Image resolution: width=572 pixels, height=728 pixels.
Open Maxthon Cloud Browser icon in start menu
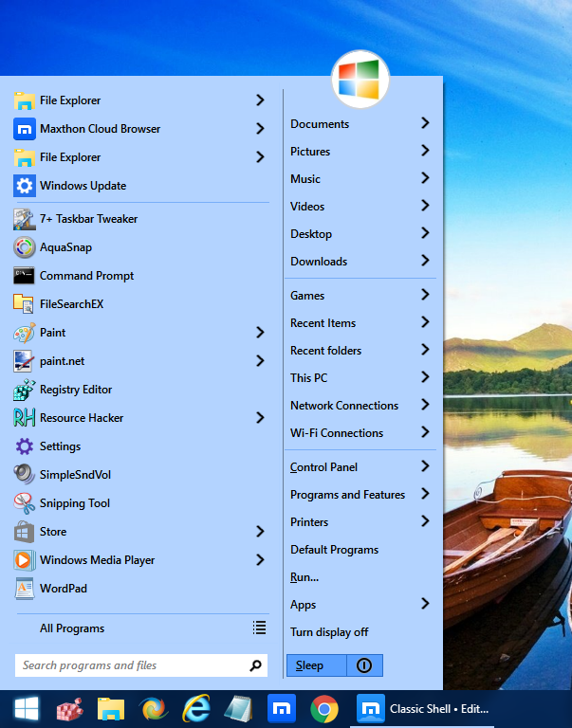pos(24,129)
